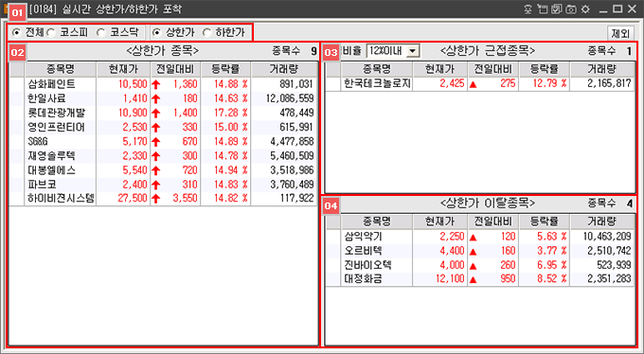Click the 제외 button
This screenshot has height=354, width=644.
click(620, 33)
